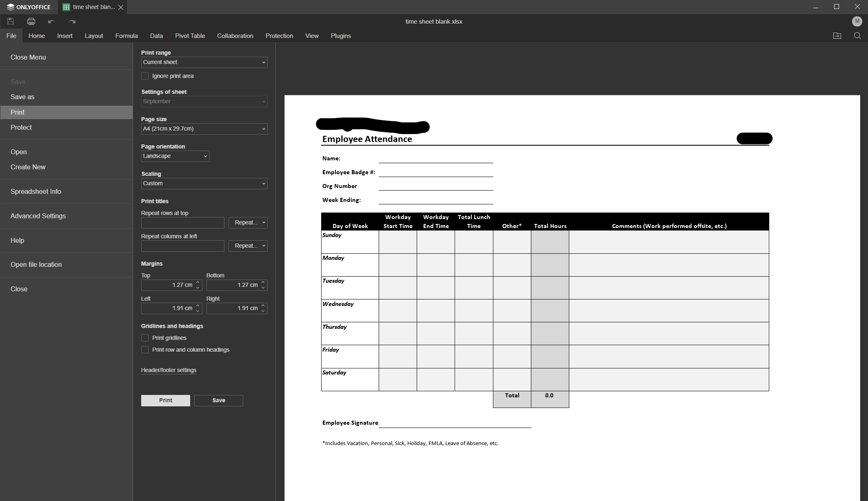Open the Plugins tab
868x501 pixels.
tap(341, 36)
